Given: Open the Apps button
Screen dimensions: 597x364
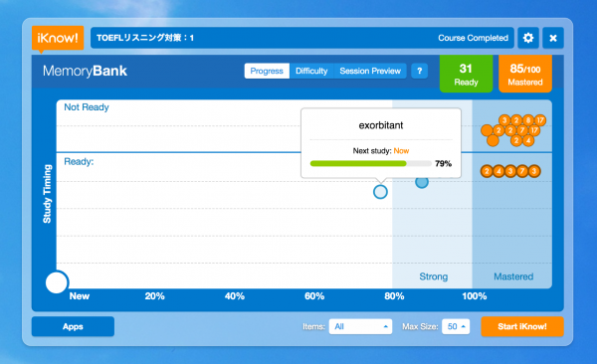Looking at the screenshot, I should [73, 326].
